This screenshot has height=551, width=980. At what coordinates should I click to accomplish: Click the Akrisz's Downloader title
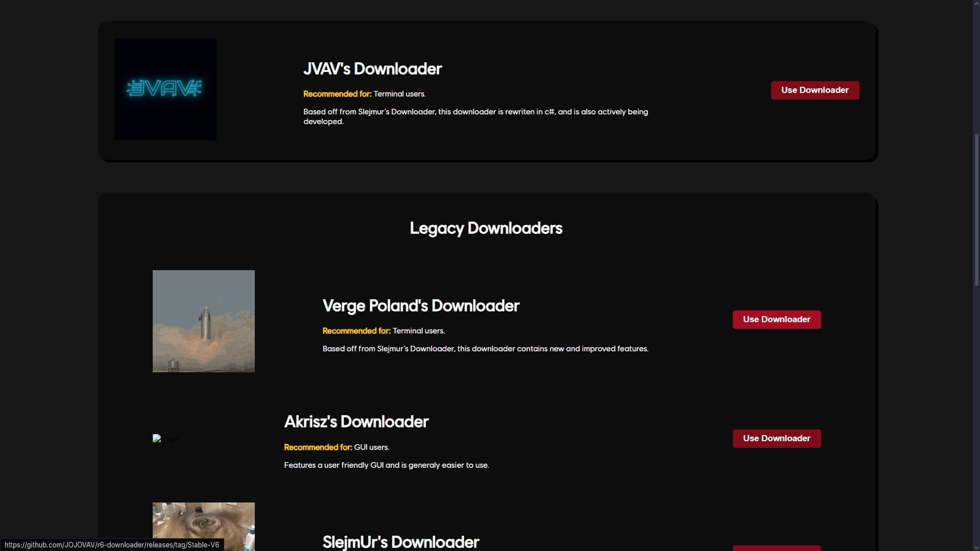coord(356,422)
